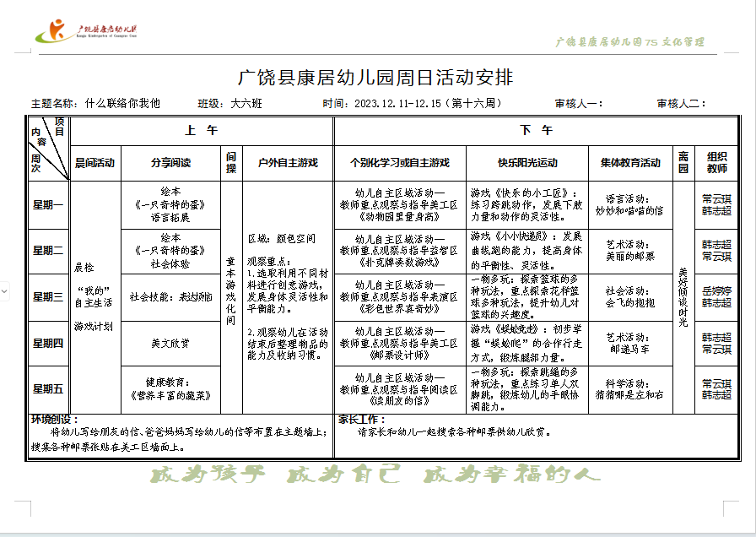Viewport: 756px width, 537px height.
Task: Click the 艺术活动：美丽的邮票 cell
Action: click(630, 251)
